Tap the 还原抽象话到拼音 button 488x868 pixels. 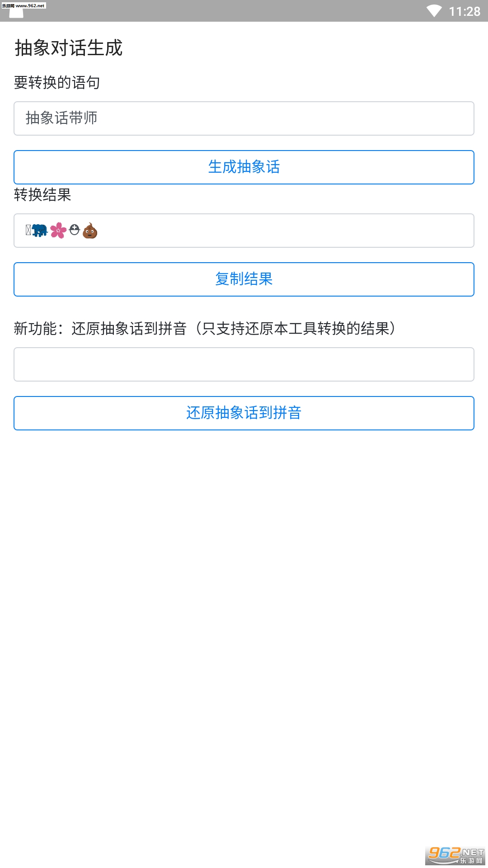(x=244, y=413)
